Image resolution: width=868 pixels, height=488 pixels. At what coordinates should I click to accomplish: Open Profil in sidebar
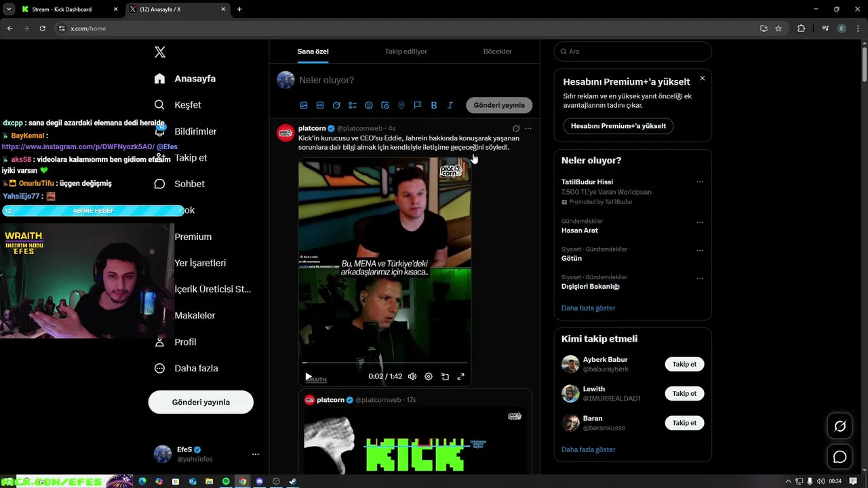tap(185, 342)
